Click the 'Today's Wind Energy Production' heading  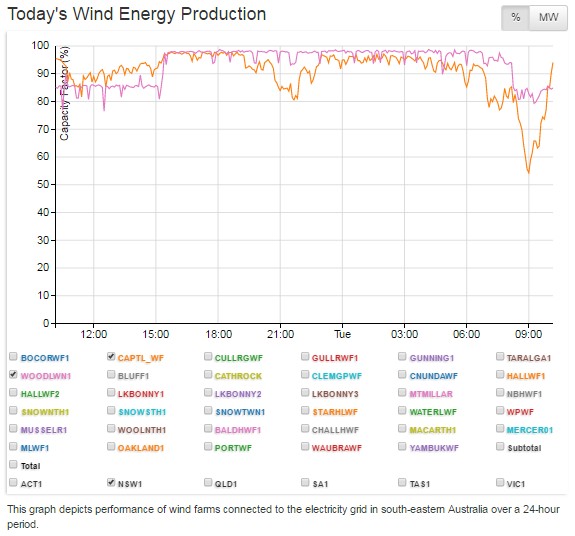(x=137, y=14)
